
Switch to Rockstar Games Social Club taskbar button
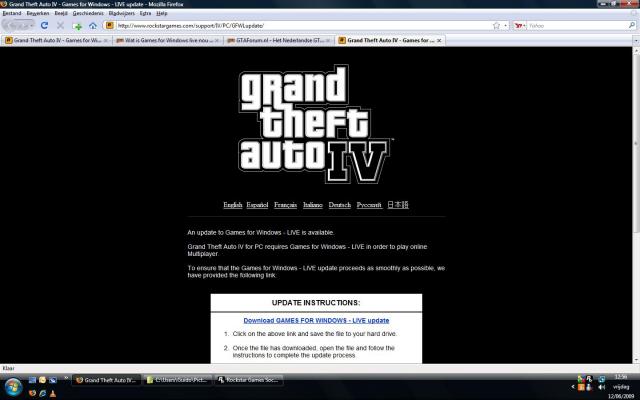pyautogui.click(x=248, y=380)
